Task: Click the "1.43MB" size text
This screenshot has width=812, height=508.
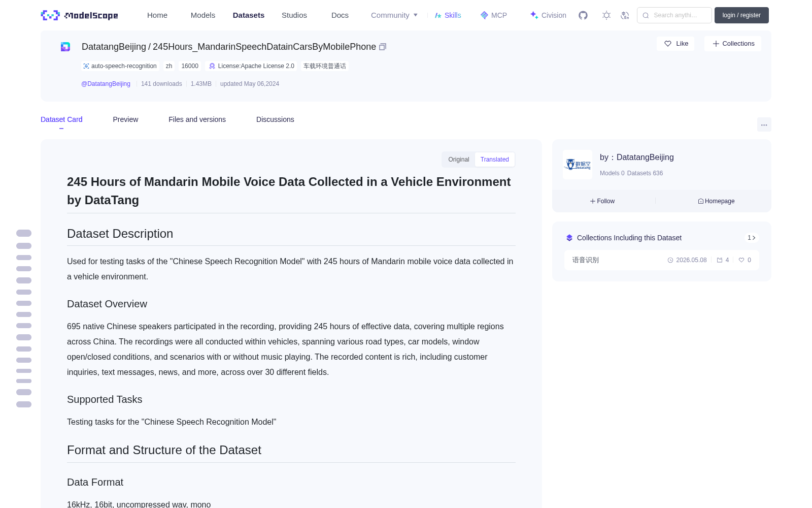Action: pyautogui.click(x=201, y=84)
